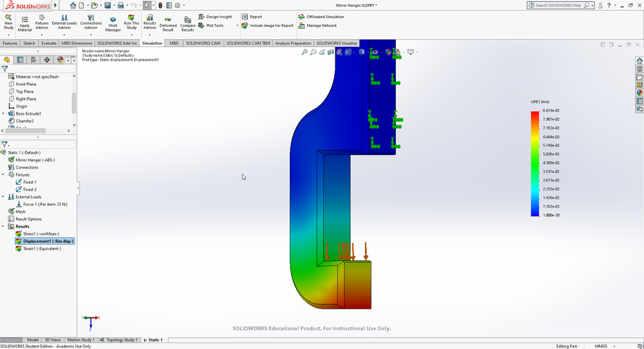This screenshot has width=644, height=349.
Task: Switch to the SOLIDWORKS Visualize tab
Action: click(x=336, y=43)
